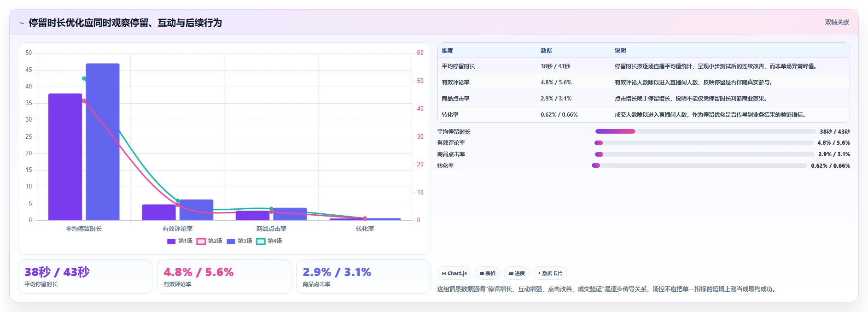Click the 平均停留时长 label beside the progress bar
Image resolution: width=868 pixels, height=312 pixels.
pyautogui.click(x=454, y=132)
